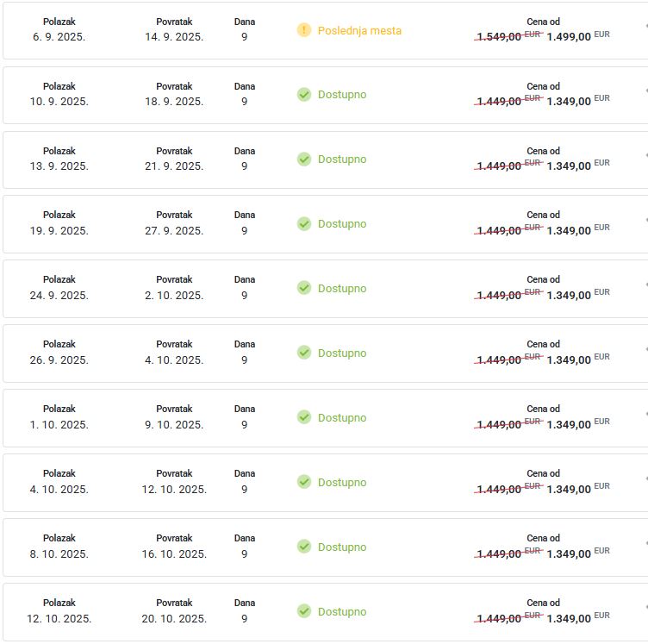Select the Poslednja mesta status label
The width and height of the screenshot is (648, 644).
pos(359,30)
